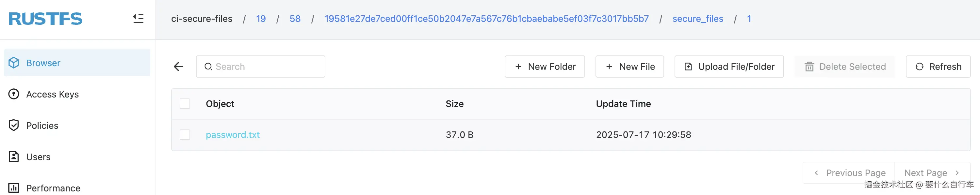Check the password.txt row checkbox
This screenshot has height=195, width=980.
(185, 135)
